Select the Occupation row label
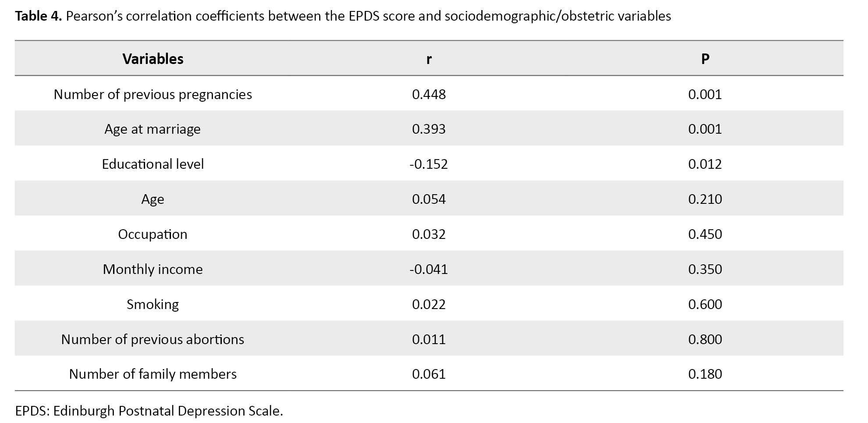 tap(153, 234)
